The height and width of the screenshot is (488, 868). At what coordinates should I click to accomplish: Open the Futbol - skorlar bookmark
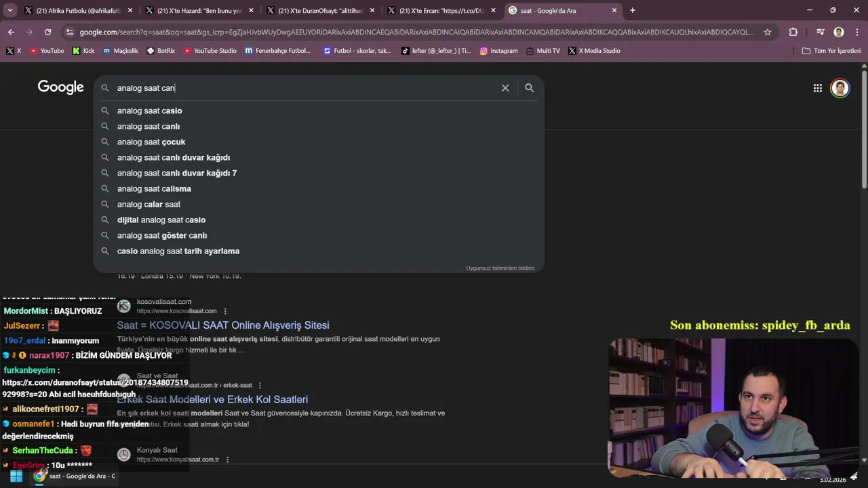(357, 51)
